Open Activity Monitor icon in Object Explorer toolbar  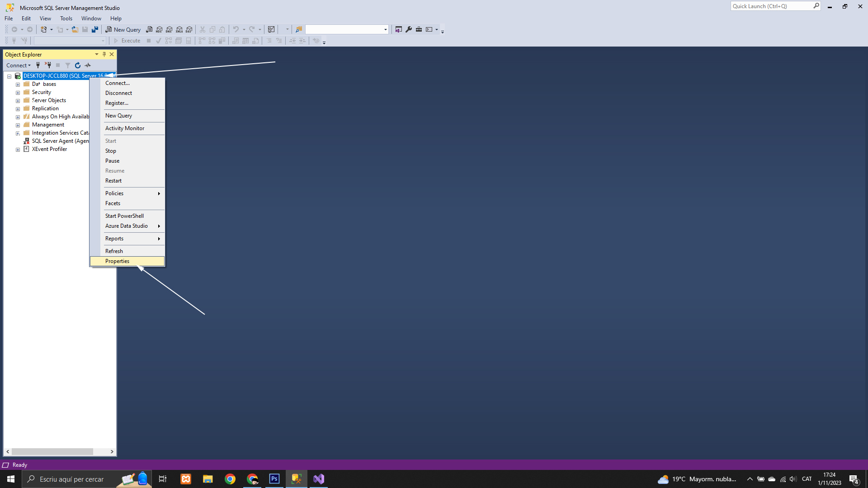click(x=88, y=66)
